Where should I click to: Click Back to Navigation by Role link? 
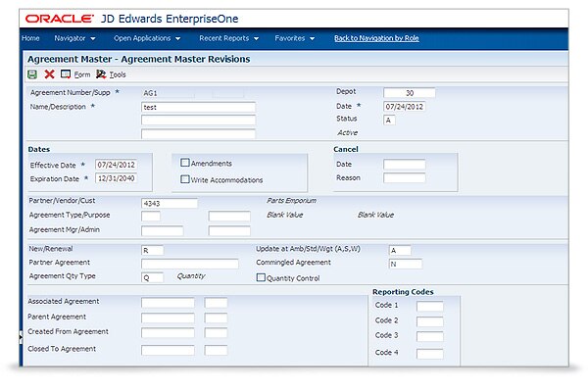[379, 38]
